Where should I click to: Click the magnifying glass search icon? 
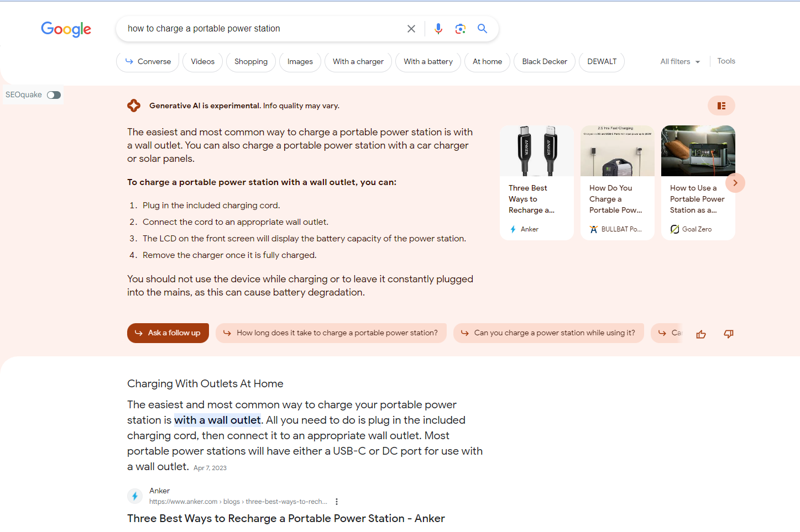(x=482, y=29)
